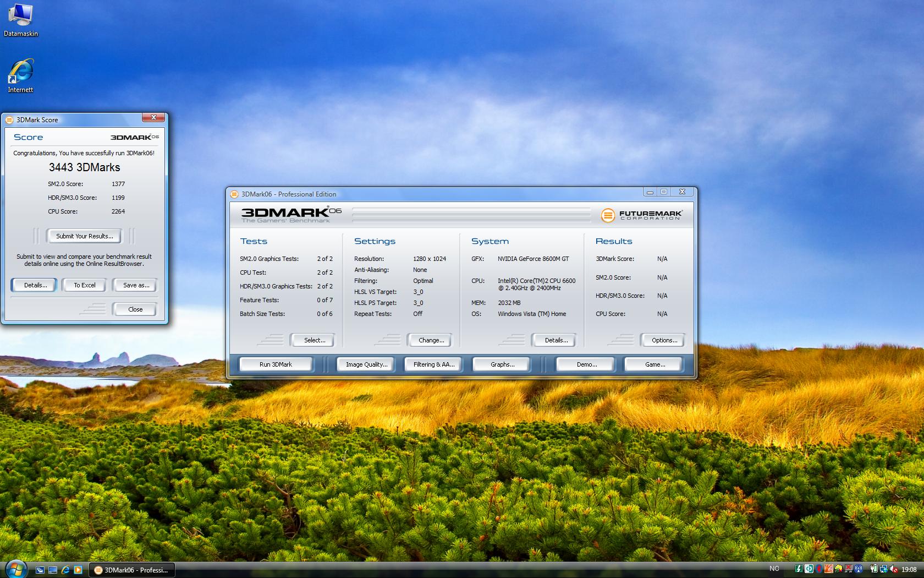Click the Graphs button
This screenshot has width=924, height=578.
click(x=502, y=364)
